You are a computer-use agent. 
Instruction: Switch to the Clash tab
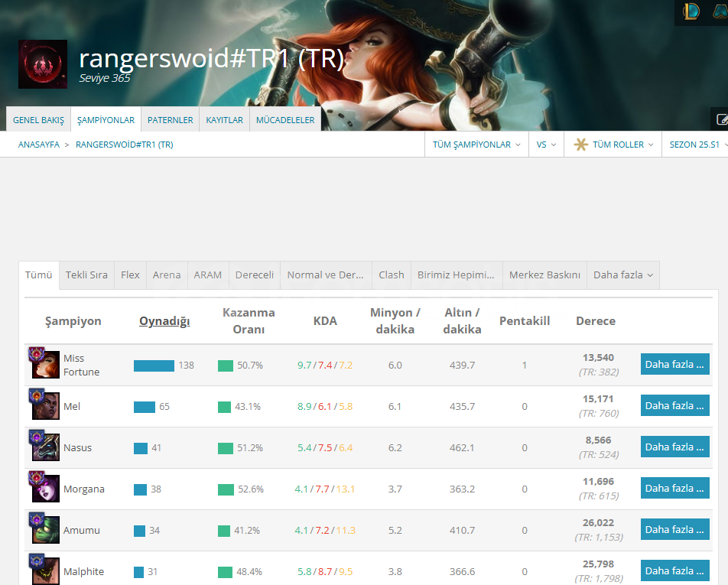(x=392, y=275)
